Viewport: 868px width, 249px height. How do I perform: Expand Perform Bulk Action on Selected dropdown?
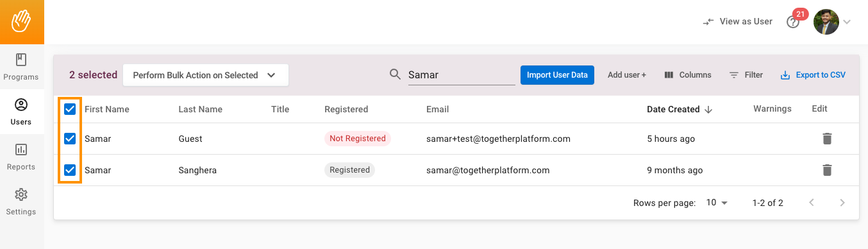point(205,75)
